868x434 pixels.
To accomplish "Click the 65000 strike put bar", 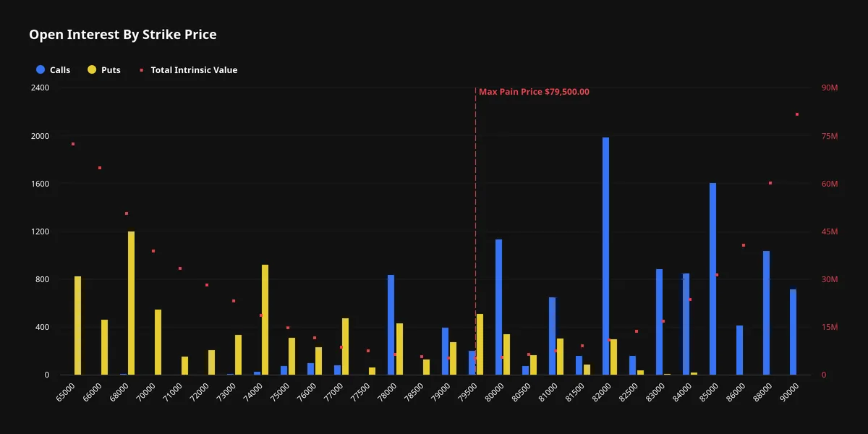I will point(77,325).
